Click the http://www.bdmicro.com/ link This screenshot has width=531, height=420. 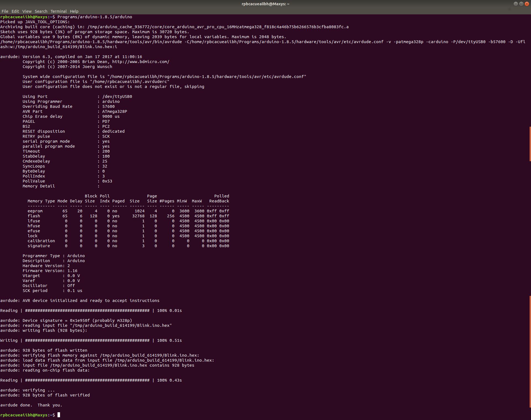[140, 62]
